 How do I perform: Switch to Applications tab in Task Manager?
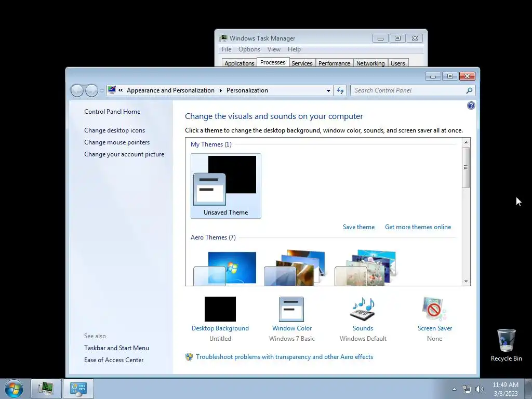coord(239,63)
